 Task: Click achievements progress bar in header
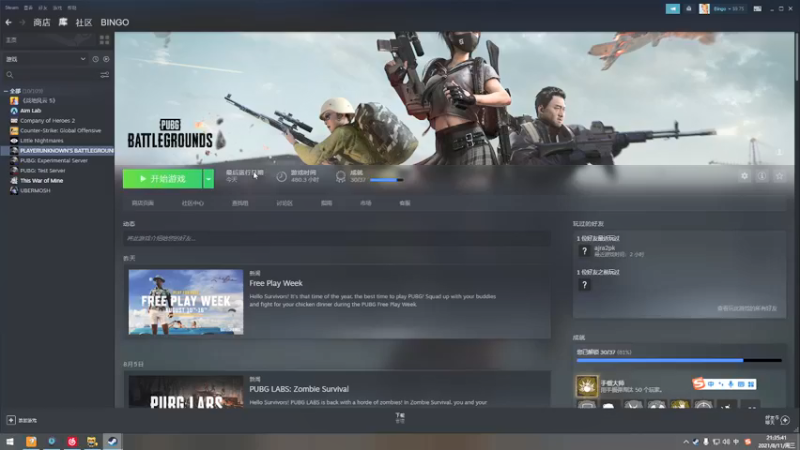(386, 180)
